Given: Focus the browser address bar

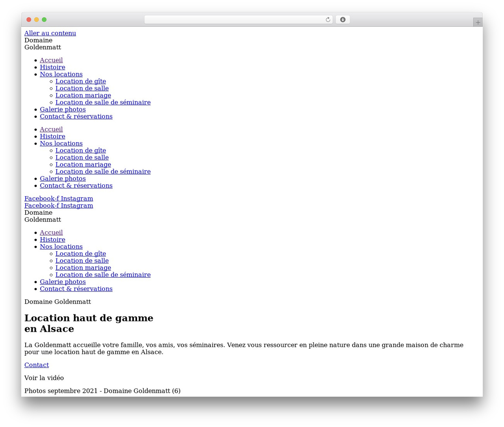Looking at the screenshot, I should [238, 20].
